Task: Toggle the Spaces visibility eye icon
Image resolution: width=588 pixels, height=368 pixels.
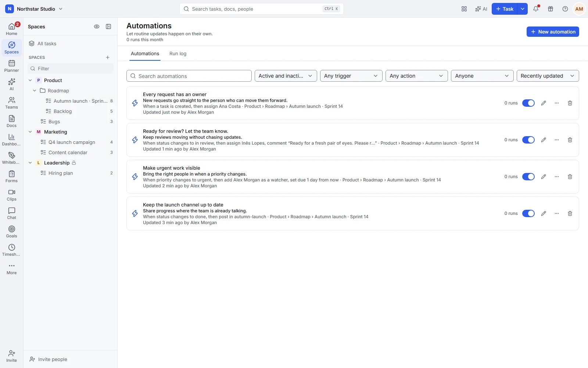Action: tap(97, 26)
